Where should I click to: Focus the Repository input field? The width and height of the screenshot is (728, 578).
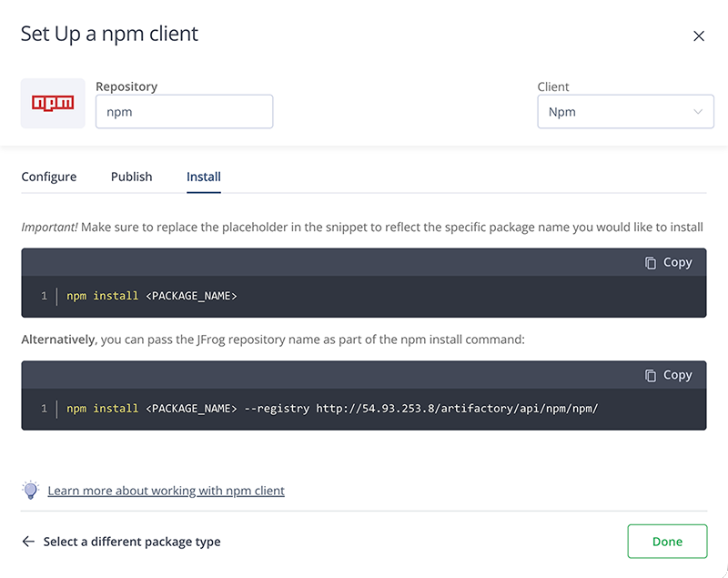[x=184, y=112]
